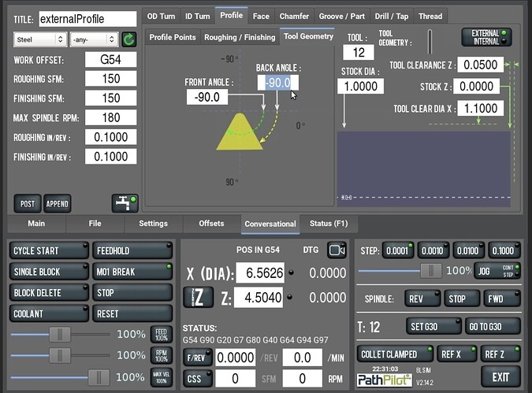This screenshot has width=532, height=393.
Task: Toggle Block Delete
Action: click(x=49, y=293)
